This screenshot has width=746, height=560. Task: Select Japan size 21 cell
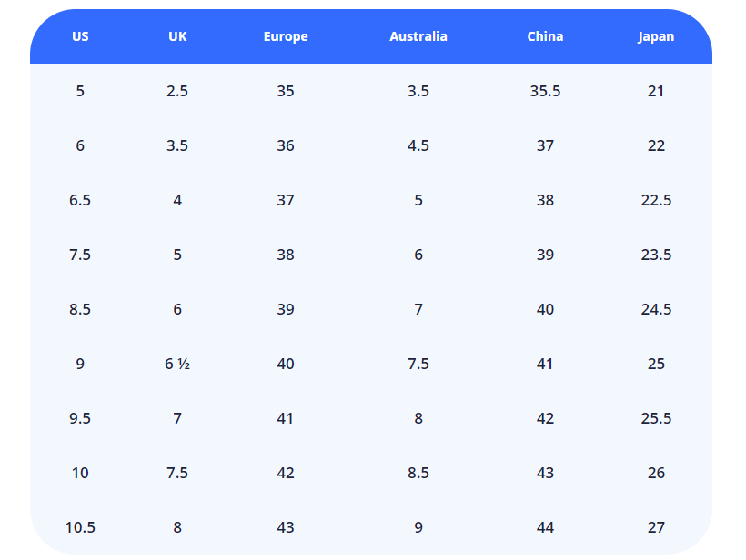(656, 91)
